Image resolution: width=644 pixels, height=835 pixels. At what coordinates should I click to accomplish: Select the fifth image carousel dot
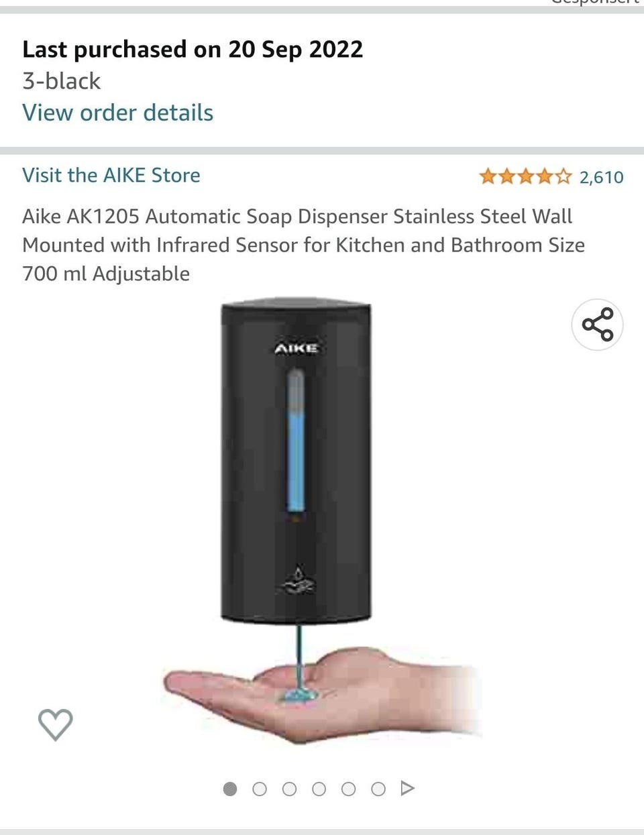pyautogui.click(x=348, y=789)
